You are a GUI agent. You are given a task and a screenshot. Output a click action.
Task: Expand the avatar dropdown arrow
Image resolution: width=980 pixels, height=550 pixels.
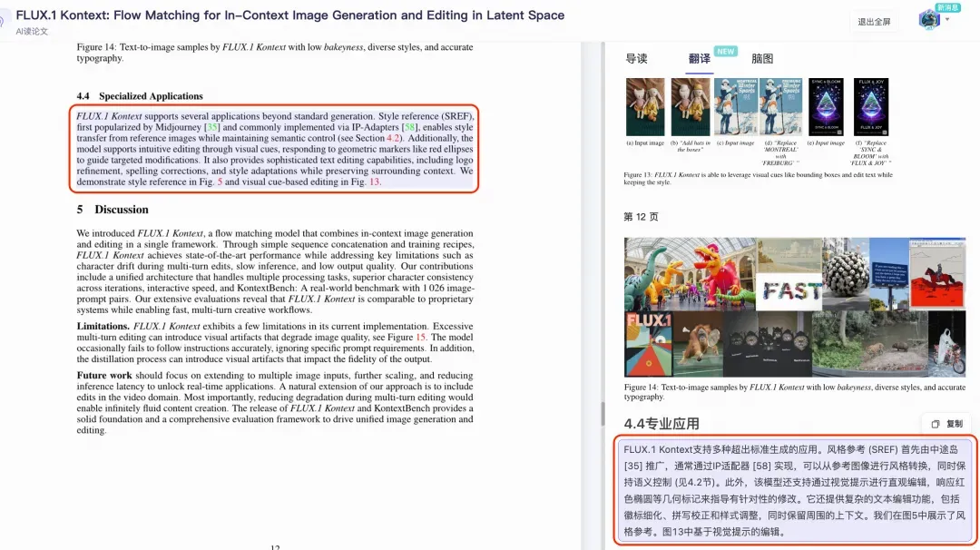coord(947,20)
